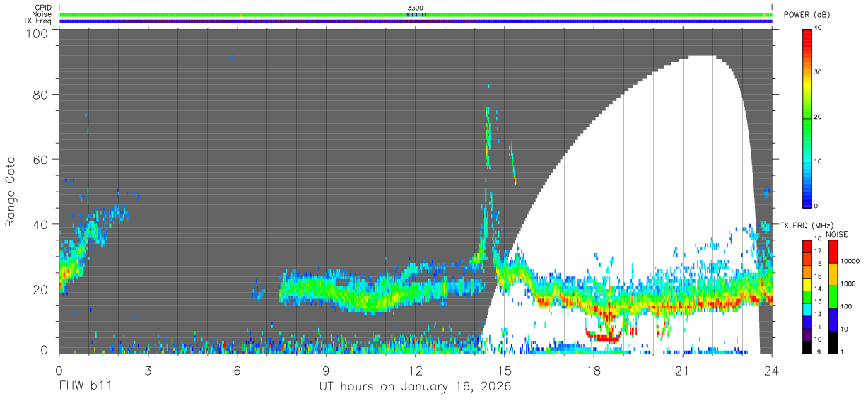Click the POWER (dB) legend title
This screenshot has width=868, height=401.
pyautogui.click(x=807, y=15)
